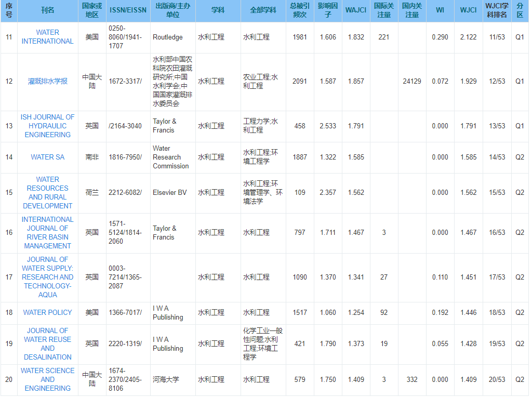The image size is (532, 397).
Task: Select international attention value 92
Action: pyautogui.click(x=384, y=312)
